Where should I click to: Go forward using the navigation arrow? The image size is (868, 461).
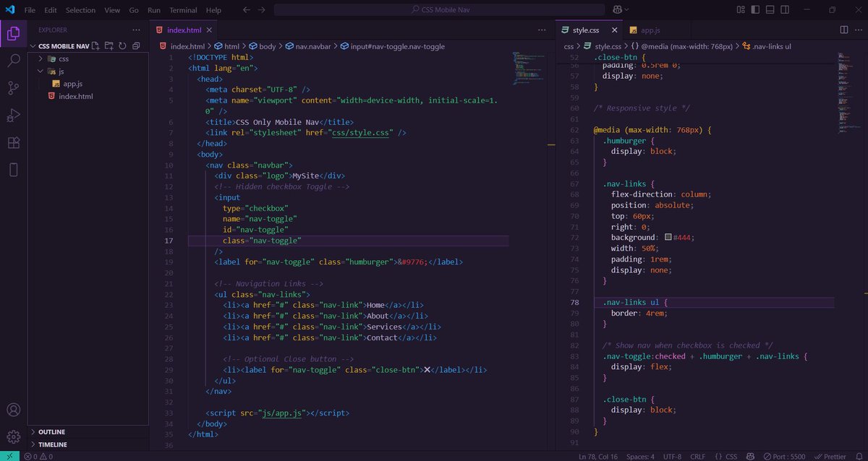pos(262,10)
